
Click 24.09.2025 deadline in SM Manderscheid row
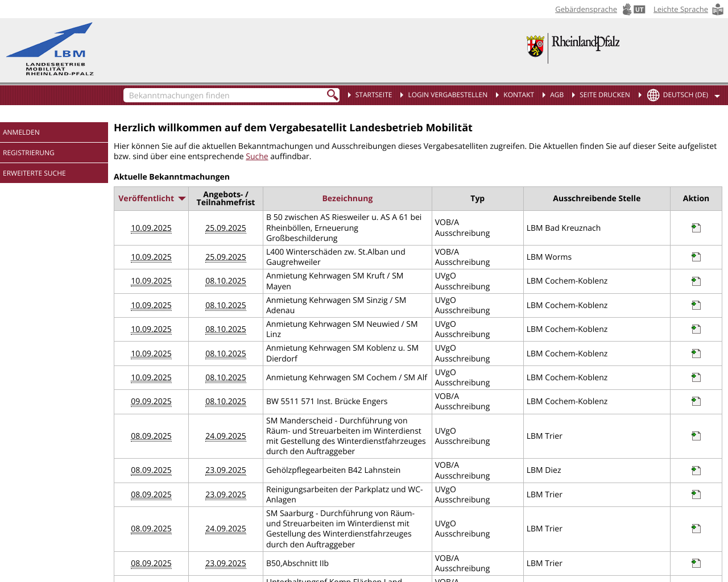[x=226, y=436]
